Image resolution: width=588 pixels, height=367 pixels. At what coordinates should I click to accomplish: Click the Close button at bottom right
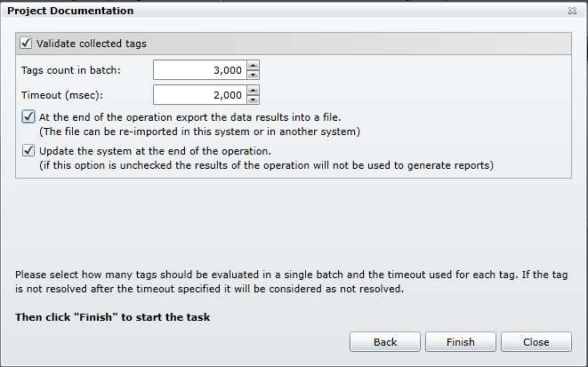tap(536, 342)
